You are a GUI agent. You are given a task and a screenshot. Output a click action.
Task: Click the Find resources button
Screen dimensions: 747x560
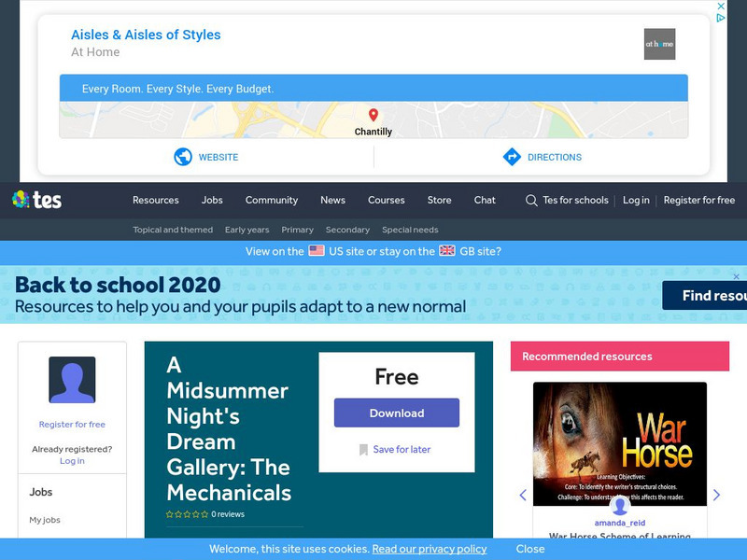(705, 296)
